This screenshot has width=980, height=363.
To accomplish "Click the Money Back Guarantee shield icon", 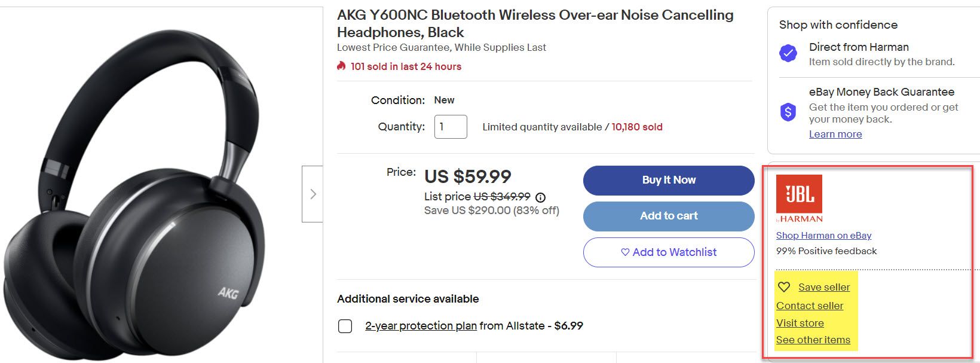I will 788,111.
